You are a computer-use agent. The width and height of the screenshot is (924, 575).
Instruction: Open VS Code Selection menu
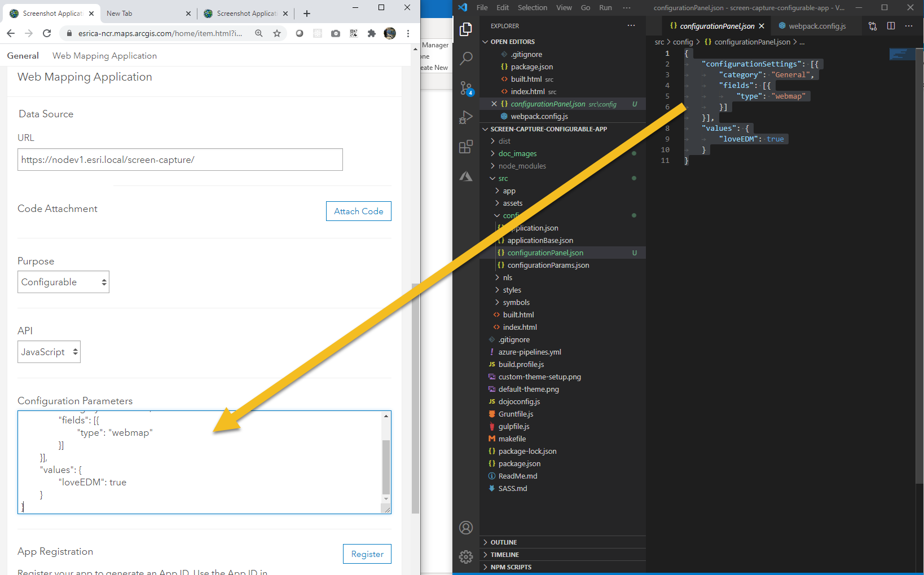pyautogui.click(x=533, y=7)
